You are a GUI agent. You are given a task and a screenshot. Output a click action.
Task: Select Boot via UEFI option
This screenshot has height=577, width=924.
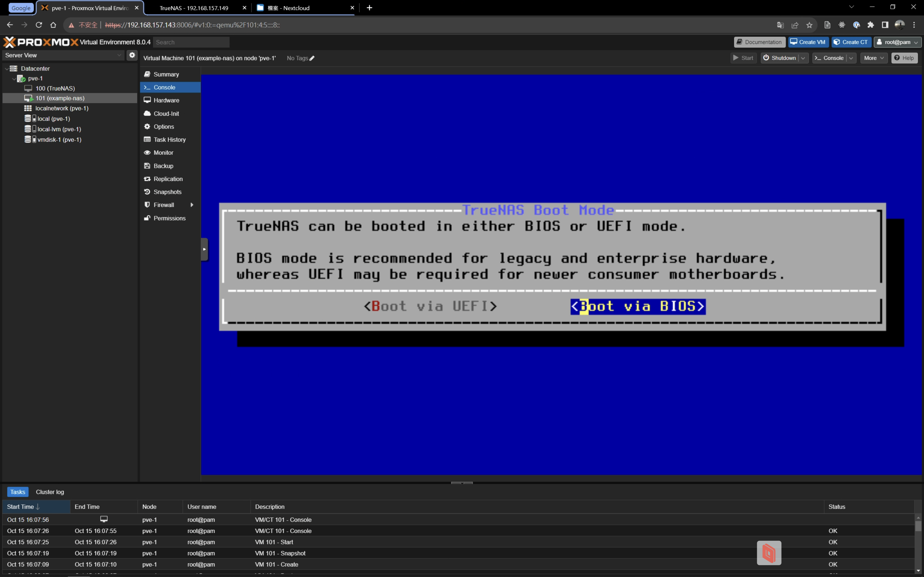pos(430,306)
